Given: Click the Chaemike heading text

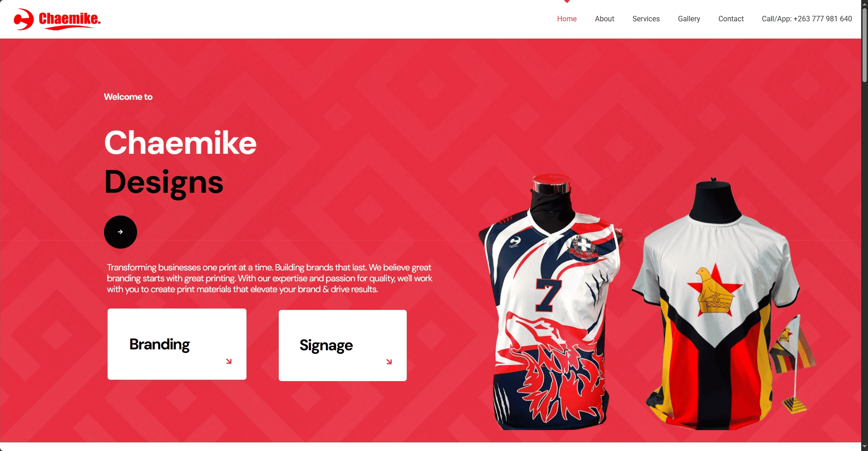Looking at the screenshot, I should [x=180, y=142].
